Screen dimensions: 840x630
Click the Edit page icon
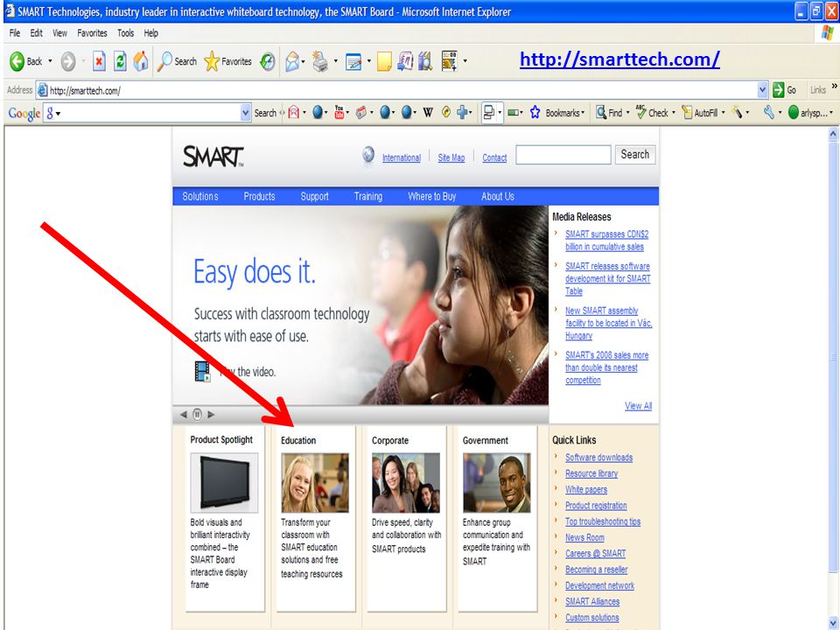pos(353,61)
